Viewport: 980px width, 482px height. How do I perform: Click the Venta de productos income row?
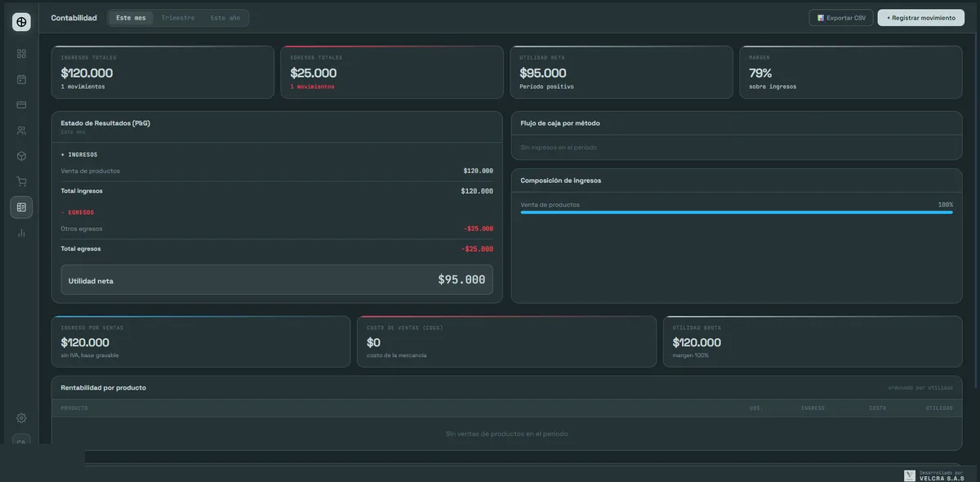point(277,171)
